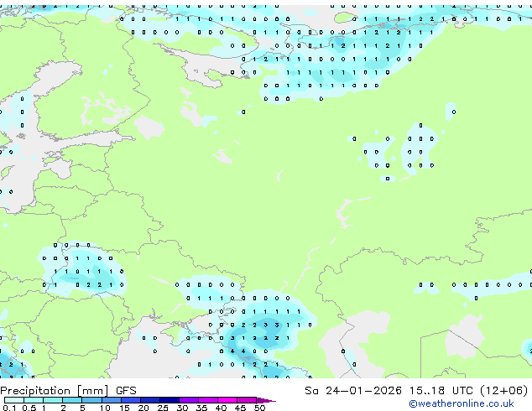Click the 1 mm legend color swatch
The height and width of the screenshot is (411, 532).
tap(53, 400)
